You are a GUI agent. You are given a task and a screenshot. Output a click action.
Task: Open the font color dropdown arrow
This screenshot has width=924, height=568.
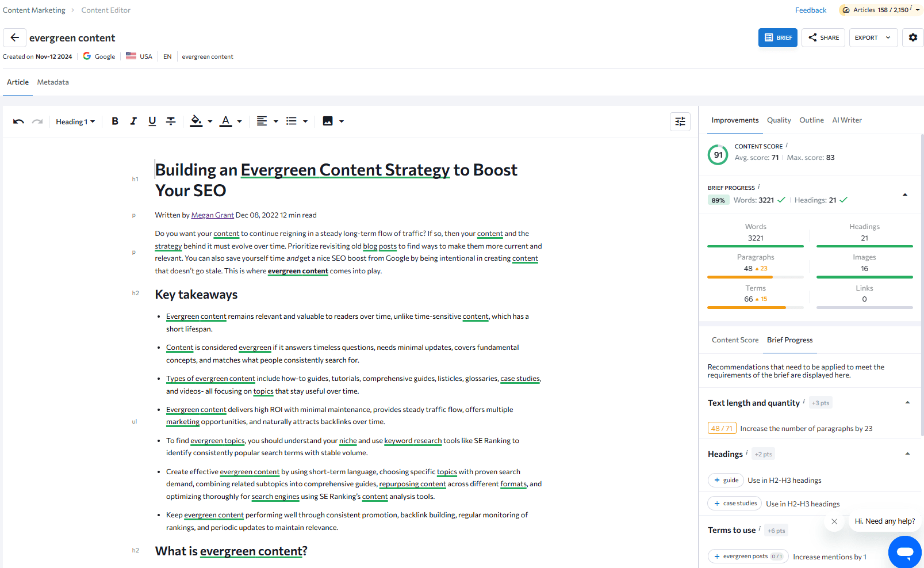[x=239, y=121]
